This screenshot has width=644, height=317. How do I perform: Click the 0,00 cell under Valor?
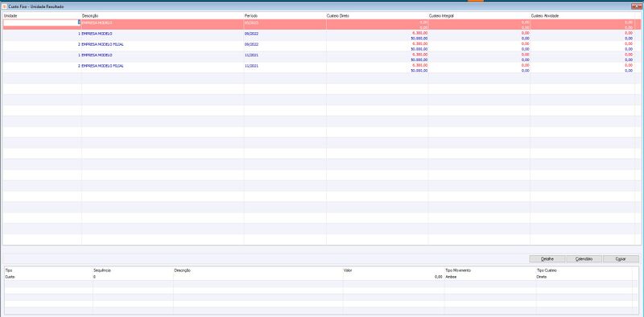pyautogui.click(x=438, y=277)
